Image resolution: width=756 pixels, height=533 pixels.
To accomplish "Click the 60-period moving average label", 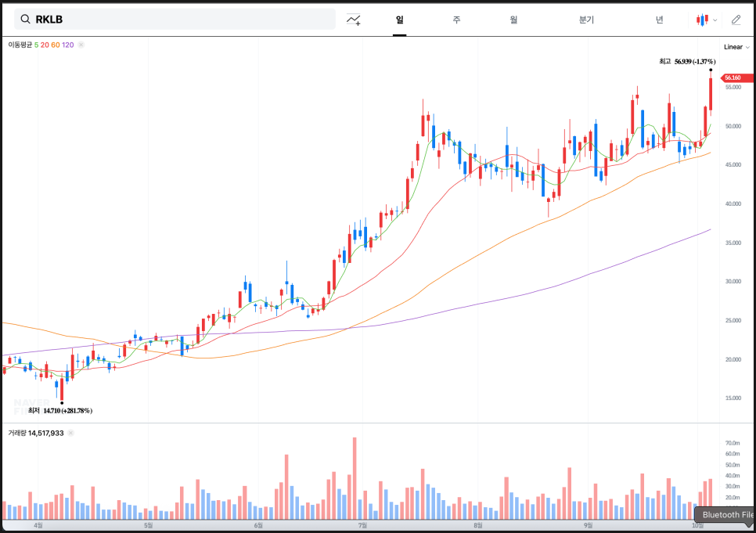I will coord(55,45).
